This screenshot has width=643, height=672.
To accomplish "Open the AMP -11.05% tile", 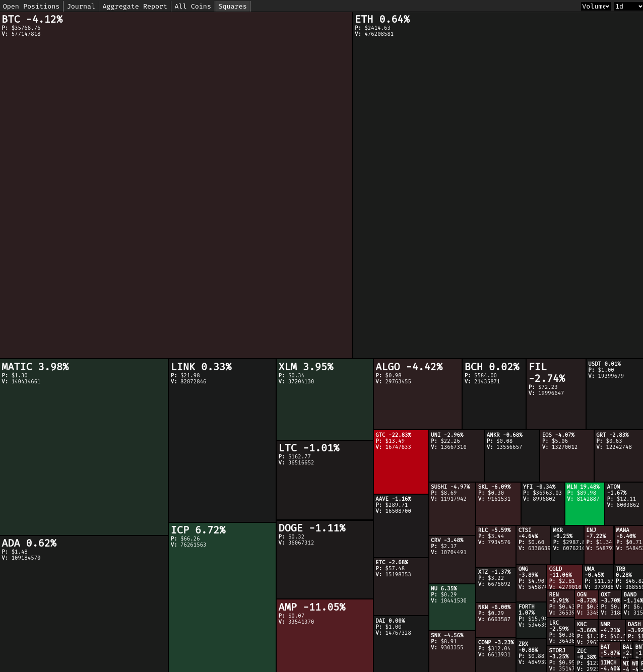I will coord(325,636).
